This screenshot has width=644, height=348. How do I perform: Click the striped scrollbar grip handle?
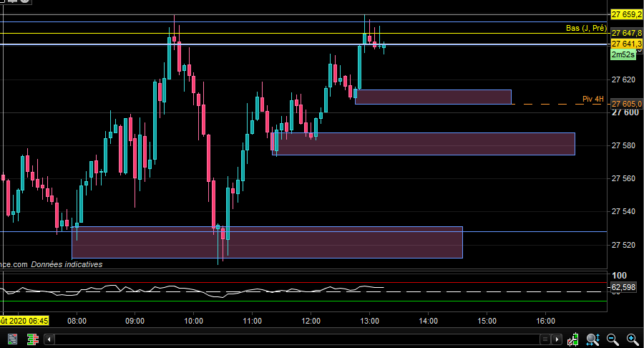click(x=545, y=339)
